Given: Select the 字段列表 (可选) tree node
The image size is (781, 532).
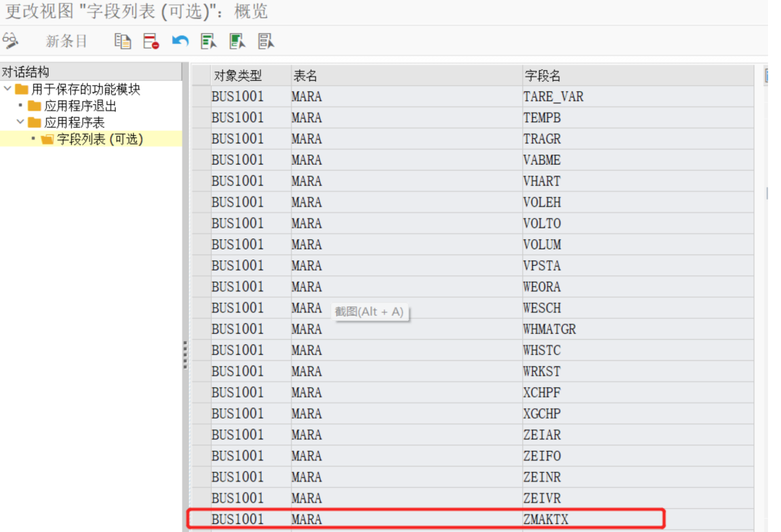Looking at the screenshot, I should coord(93,139).
